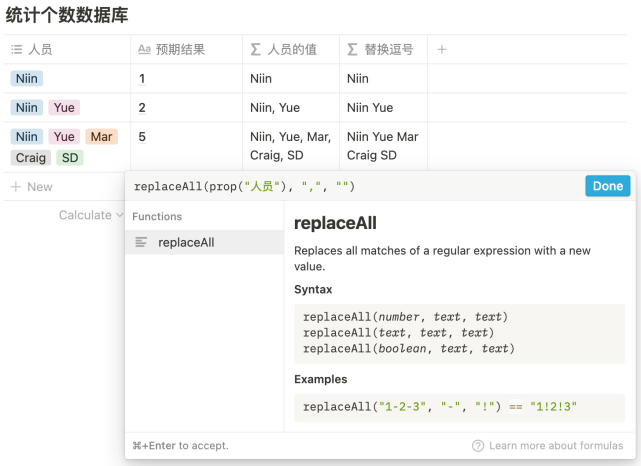Open the 预期结果 column header menu
641x466 pixels.
click(x=185, y=49)
